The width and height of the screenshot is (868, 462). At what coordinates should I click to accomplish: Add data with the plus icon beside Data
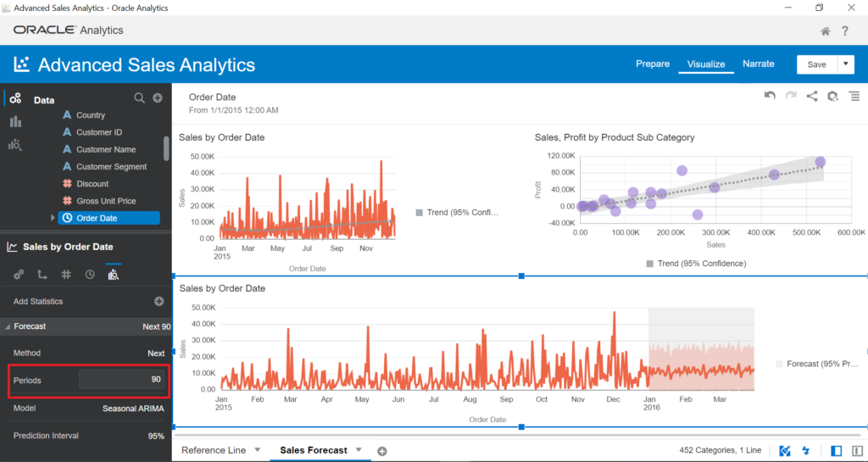tap(158, 98)
